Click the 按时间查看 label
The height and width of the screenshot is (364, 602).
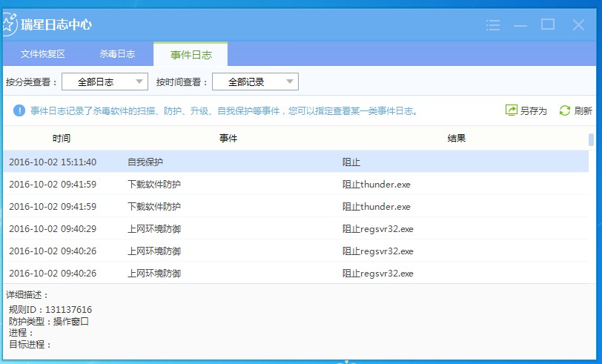182,82
